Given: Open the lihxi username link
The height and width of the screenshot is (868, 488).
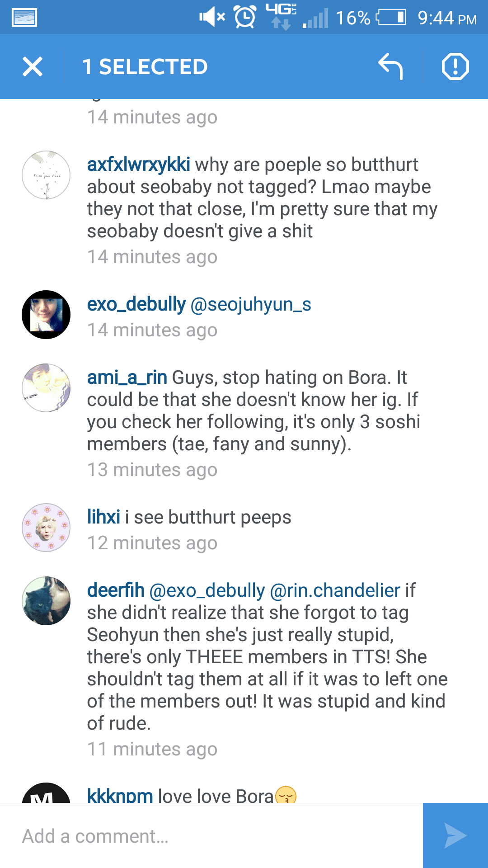Looking at the screenshot, I should (103, 517).
